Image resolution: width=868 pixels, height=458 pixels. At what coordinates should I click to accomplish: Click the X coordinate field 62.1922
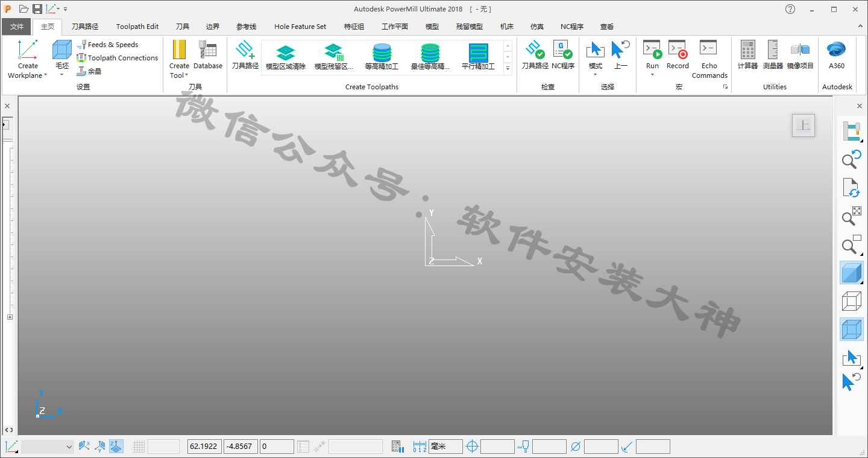pyautogui.click(x=204, y=447)
